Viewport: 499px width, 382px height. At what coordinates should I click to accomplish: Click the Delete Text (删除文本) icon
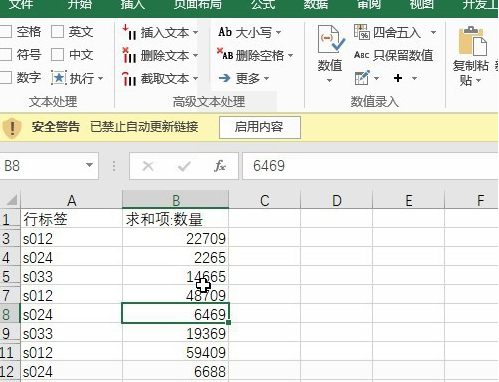[129, 55]
